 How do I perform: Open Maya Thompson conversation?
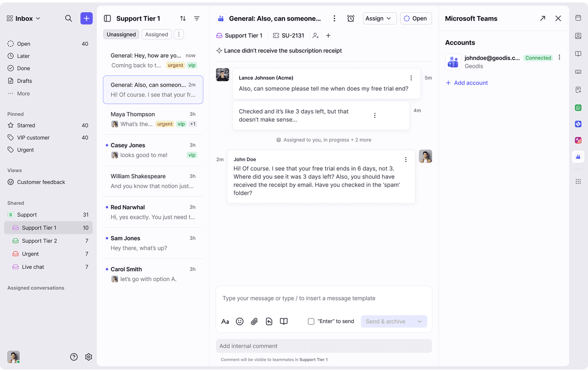(153, 119)
